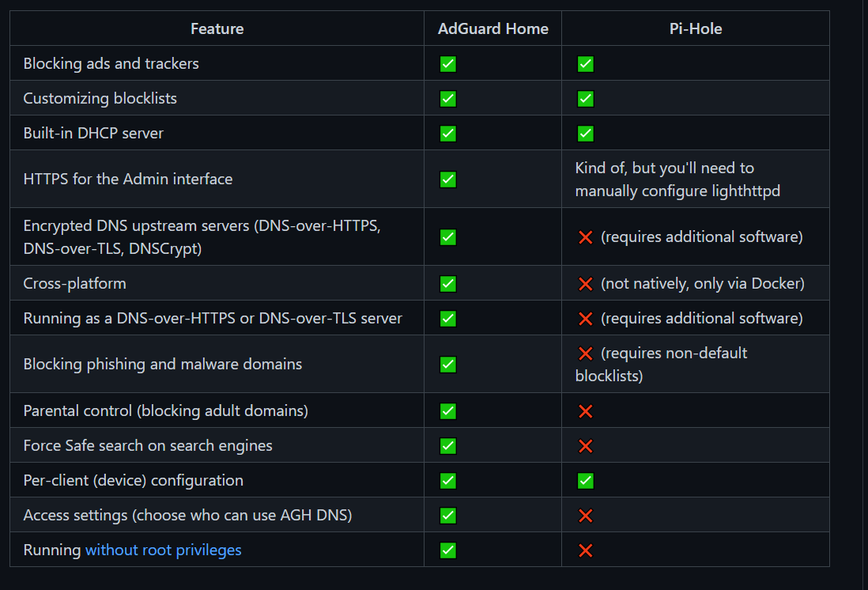Screen dimensions: 868x590
Task: Select "Blocking phishing and malware domains" text
Action: coord(163,364)
